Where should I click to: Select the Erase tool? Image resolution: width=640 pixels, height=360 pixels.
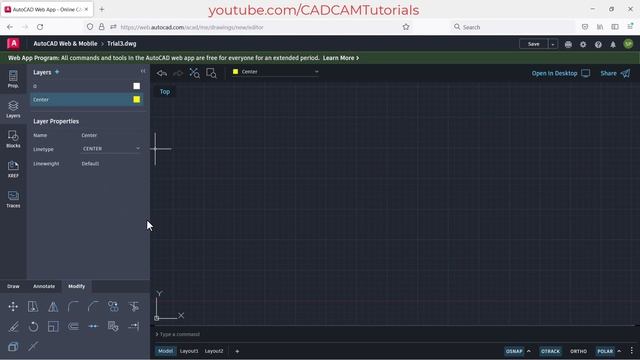pos(13,327)
